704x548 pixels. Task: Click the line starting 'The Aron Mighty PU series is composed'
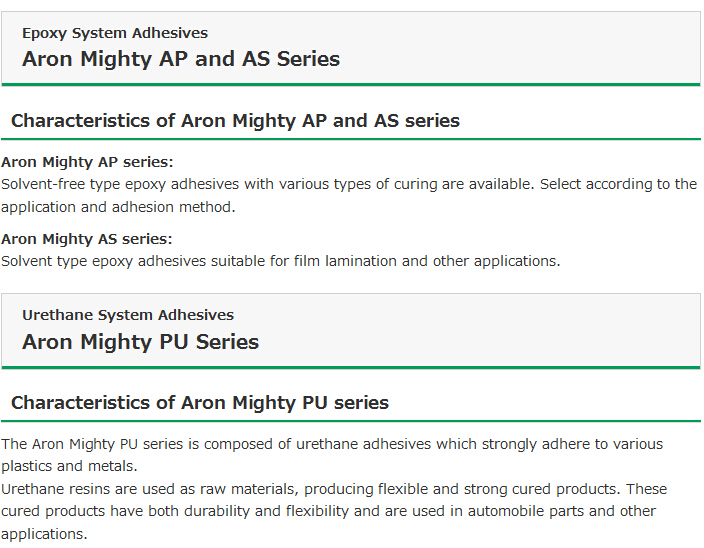[332, 444]
